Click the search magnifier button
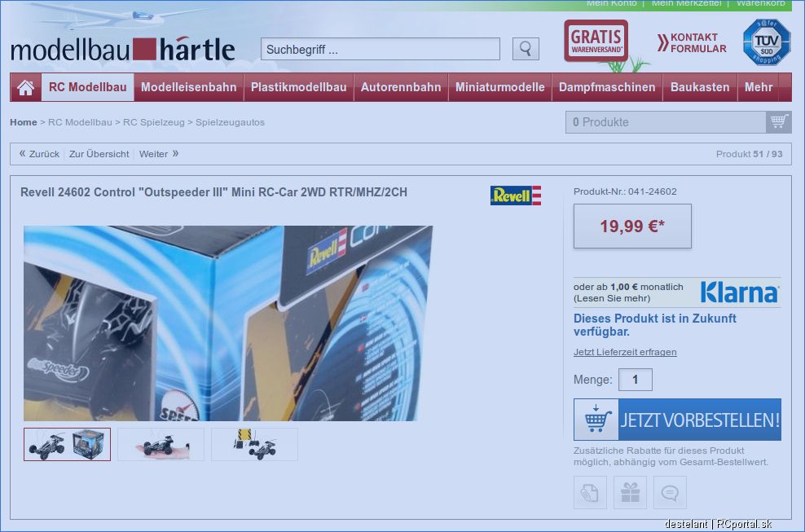 click(526, 49)
